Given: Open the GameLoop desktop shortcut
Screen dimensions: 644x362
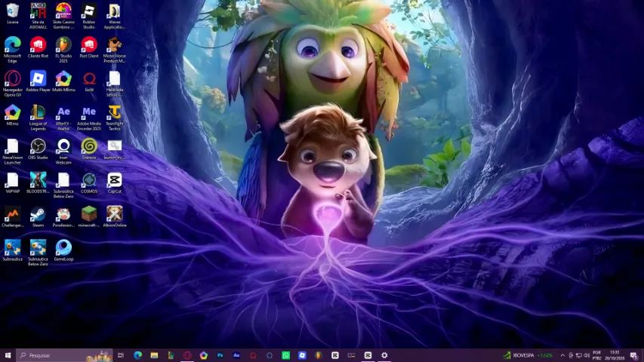Looking at the screenshot, I should point(63,251).
